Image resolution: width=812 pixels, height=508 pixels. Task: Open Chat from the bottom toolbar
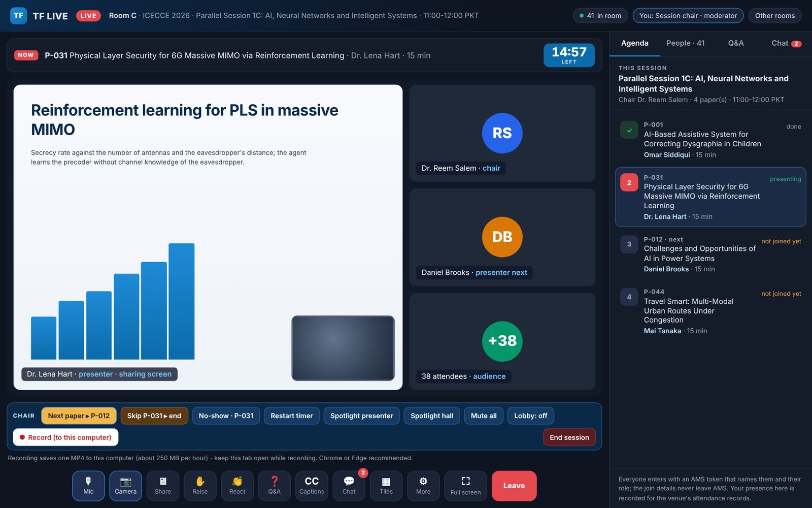click(x=349, y=486)
